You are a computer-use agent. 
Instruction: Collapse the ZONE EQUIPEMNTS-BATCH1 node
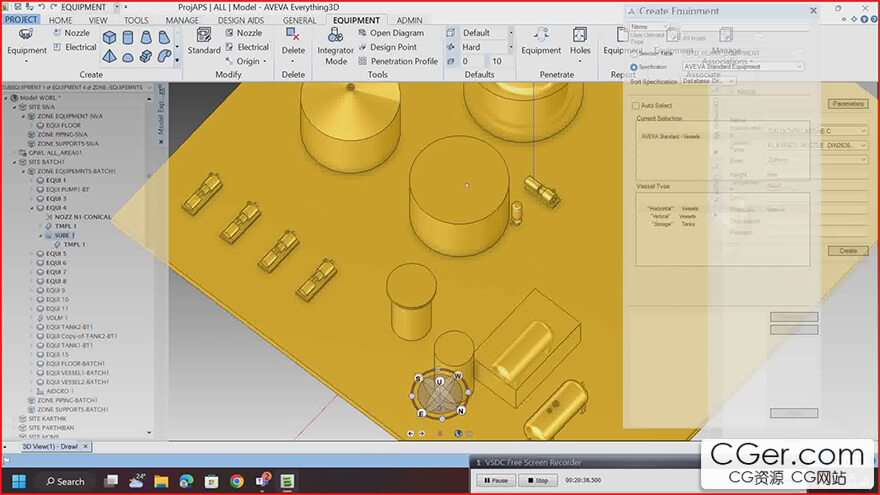24,172
